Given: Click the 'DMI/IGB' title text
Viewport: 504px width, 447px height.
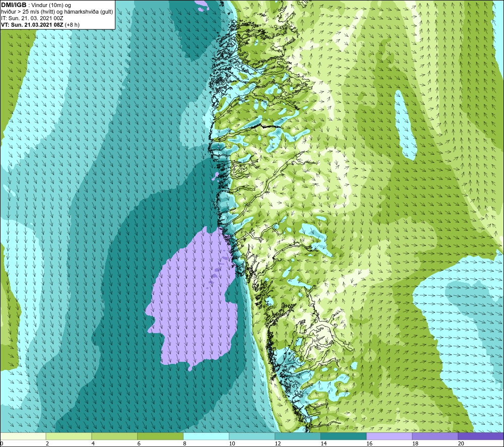Looking at the screenshot, I should tap(14, 5).
